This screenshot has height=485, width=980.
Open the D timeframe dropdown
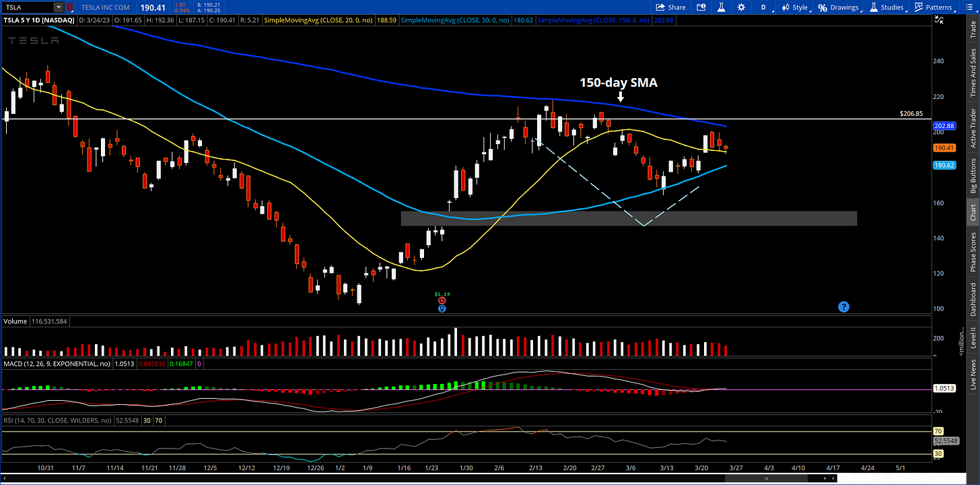pos(763,7)
